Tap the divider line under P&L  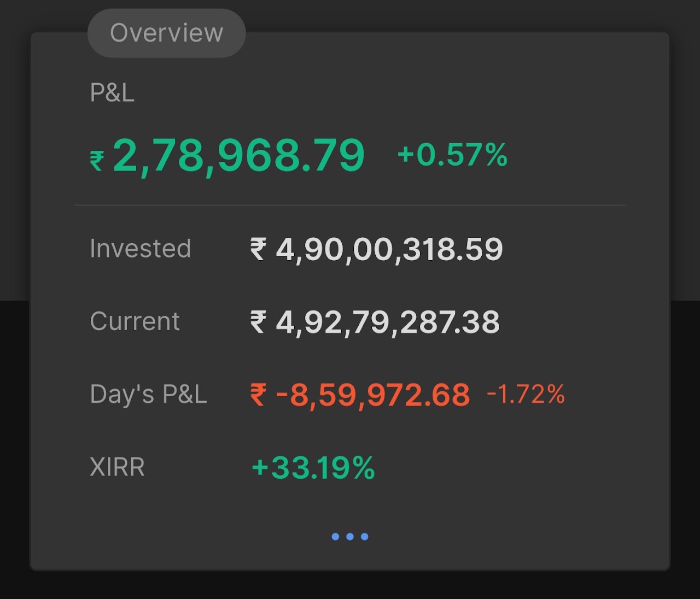(x=350, y=205)
